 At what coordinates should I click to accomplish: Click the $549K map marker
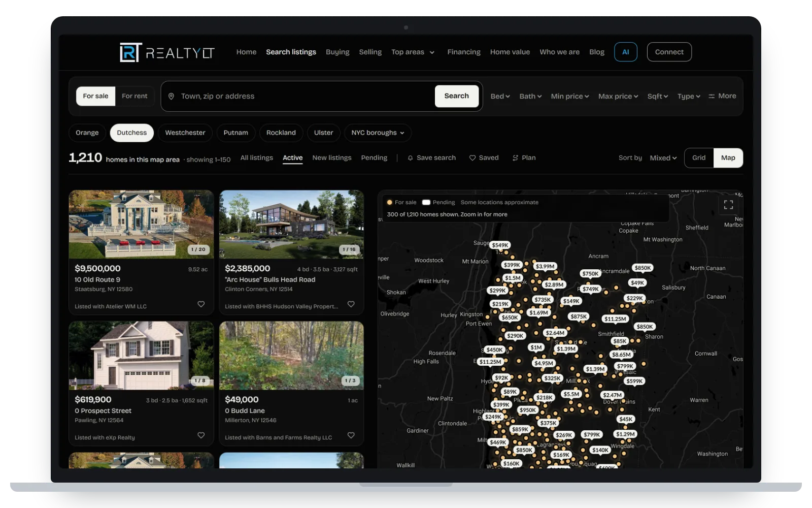click(x=500, y=245)
